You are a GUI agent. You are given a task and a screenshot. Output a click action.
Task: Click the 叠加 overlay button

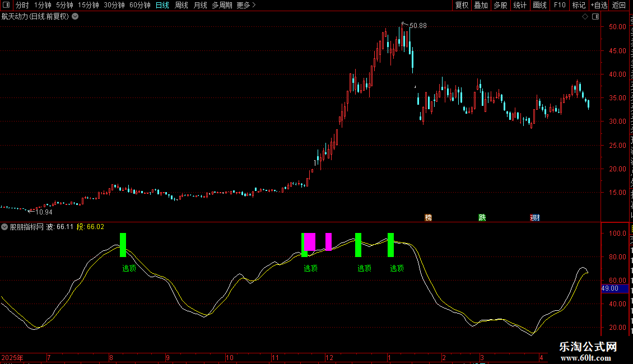(x=481, y=5)
